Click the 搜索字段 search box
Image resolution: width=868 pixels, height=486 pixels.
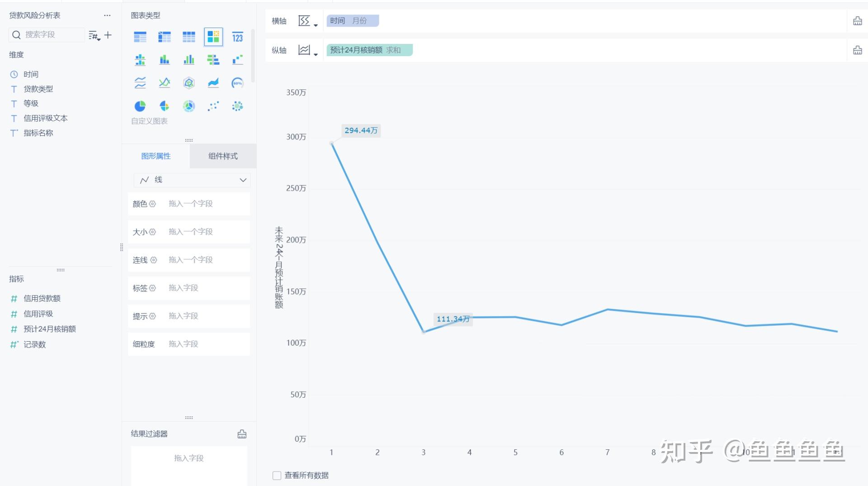(47, 35)
